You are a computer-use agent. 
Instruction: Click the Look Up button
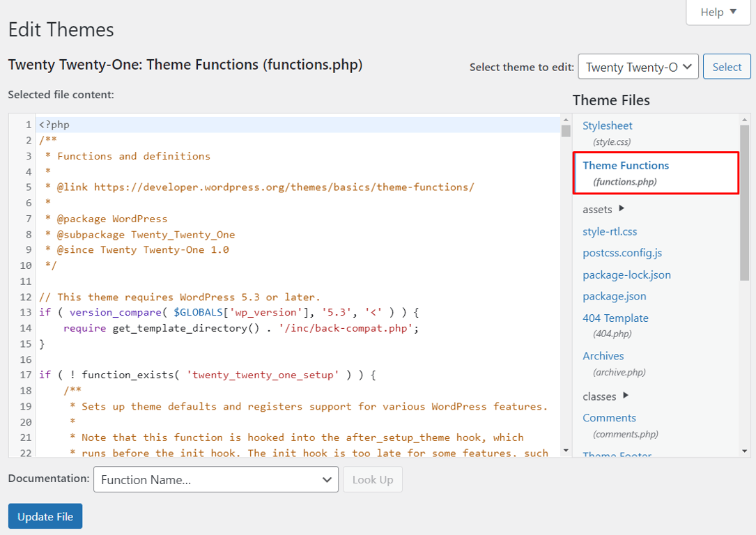click(372, 479)
